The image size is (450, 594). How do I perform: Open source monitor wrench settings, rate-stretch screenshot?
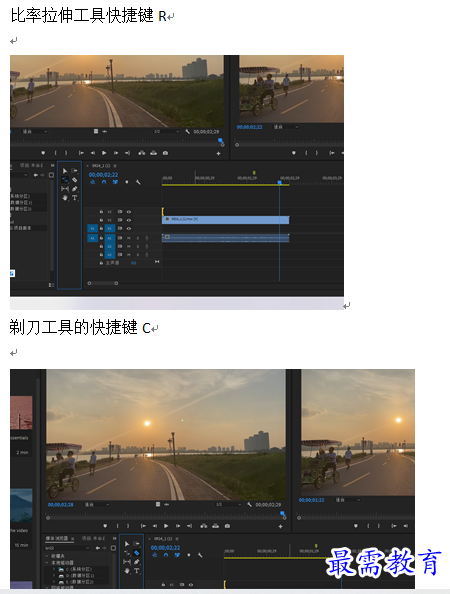point(188,131)
